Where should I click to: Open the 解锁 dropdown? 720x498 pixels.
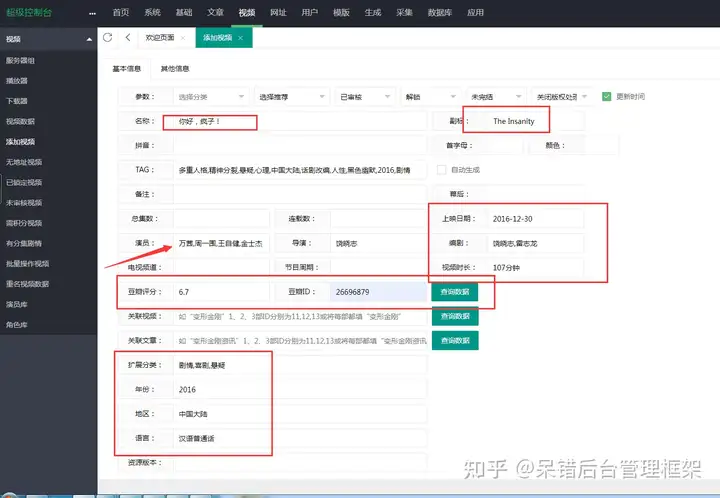click(431, 97)
